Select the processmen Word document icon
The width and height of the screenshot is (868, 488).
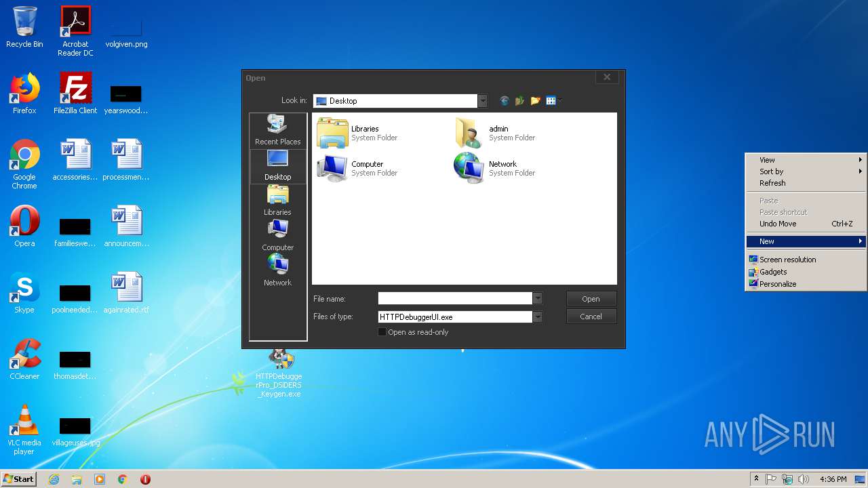[x=126, y=160]
